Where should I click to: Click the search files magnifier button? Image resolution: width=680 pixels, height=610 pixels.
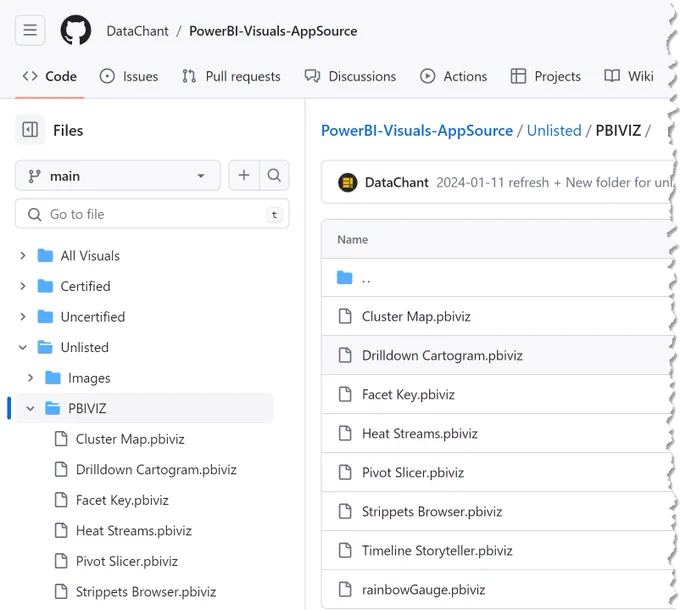[274, 175]
